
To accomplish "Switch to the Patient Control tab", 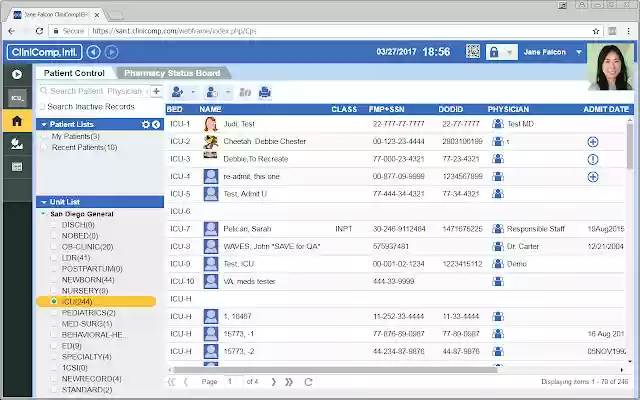I will coord(74,73).
